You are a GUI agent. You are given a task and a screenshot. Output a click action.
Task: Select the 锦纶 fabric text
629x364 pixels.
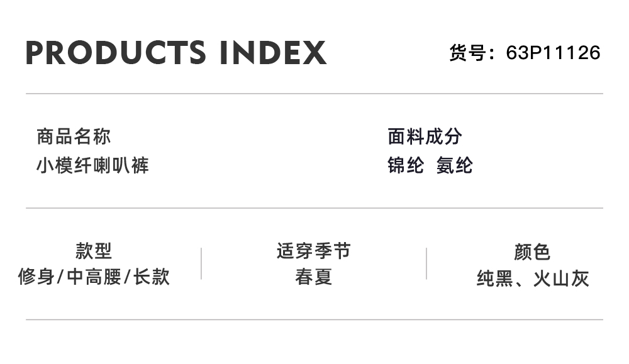coord(405,165)
